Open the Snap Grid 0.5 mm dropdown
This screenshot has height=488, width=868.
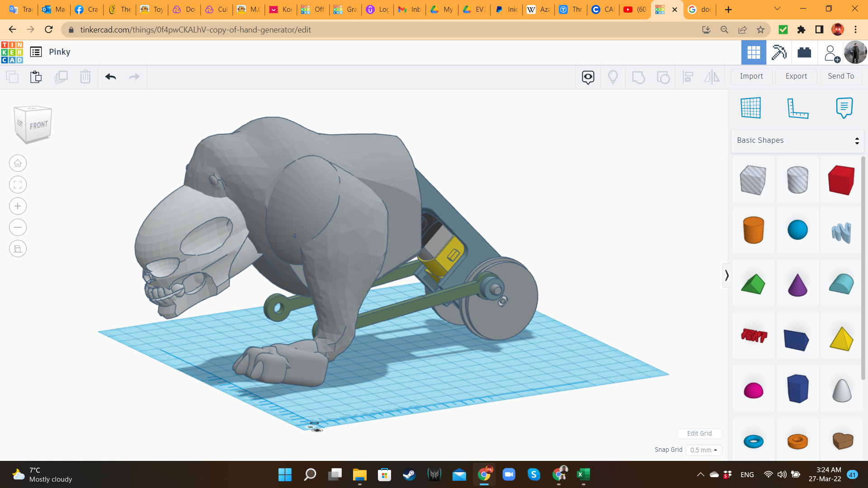click(704, 450)
